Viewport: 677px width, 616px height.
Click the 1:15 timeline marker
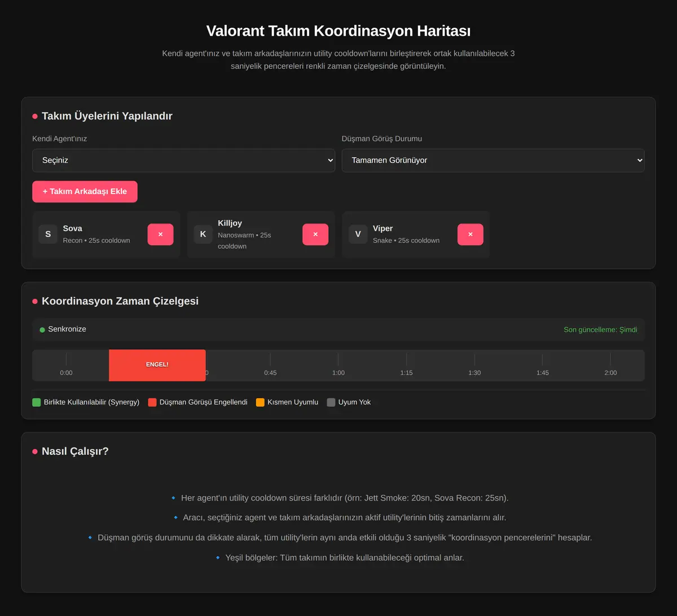(406, 373)
